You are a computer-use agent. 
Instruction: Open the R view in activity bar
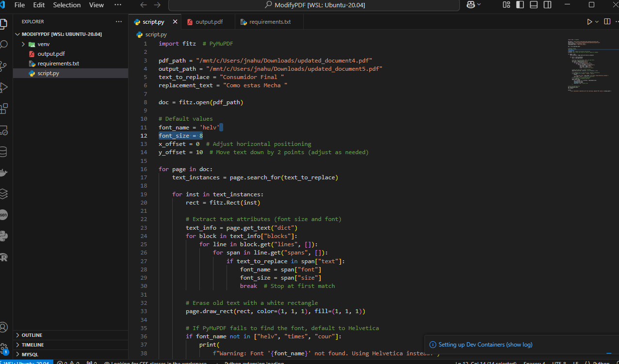pos(3,257)
